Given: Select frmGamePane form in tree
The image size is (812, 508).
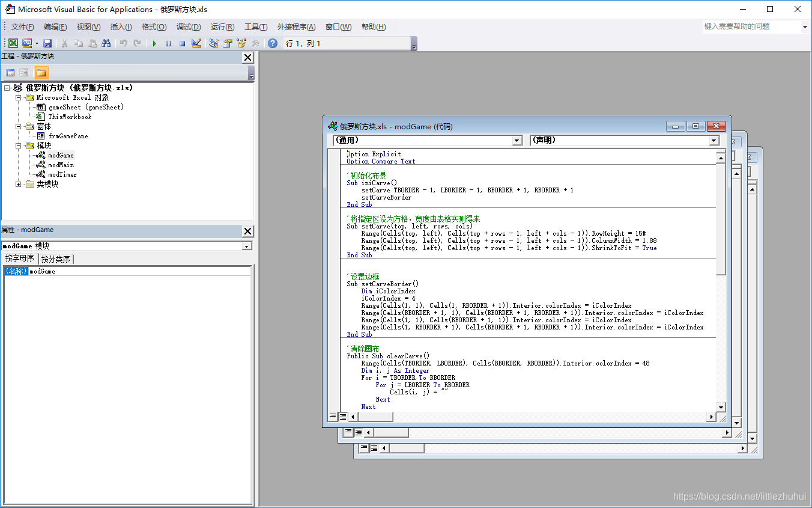Looking at the screenshot, I should [68, 136].
